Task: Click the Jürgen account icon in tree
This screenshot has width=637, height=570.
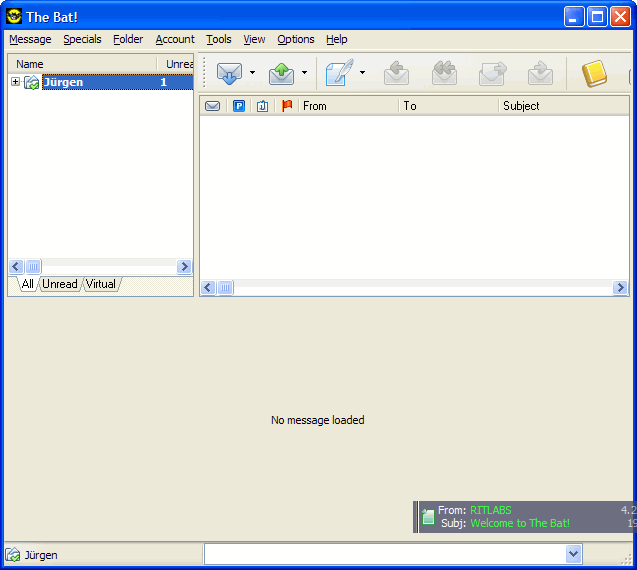Action: coord(32,82)
